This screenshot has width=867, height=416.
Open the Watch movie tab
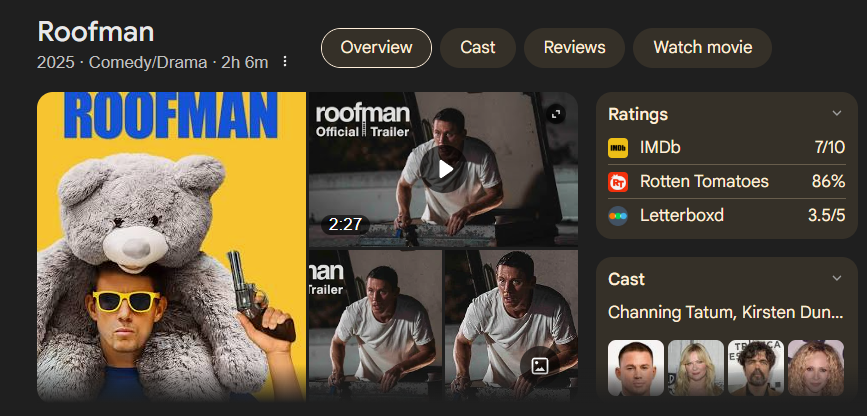point(702,48)
